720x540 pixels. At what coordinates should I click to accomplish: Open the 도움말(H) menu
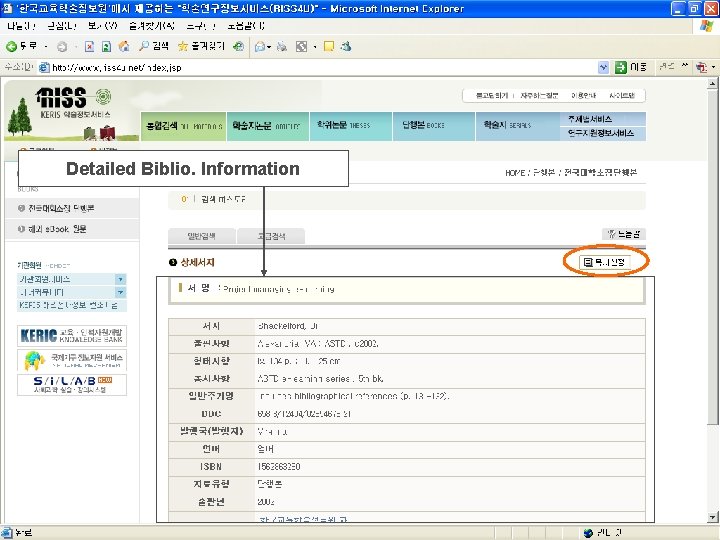(x=246, y=26)
